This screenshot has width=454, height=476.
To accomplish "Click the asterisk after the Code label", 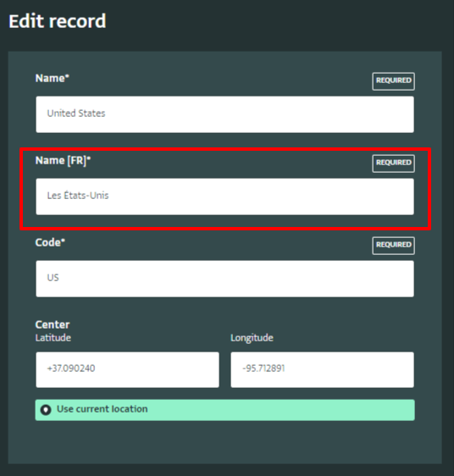I will 63,241.
